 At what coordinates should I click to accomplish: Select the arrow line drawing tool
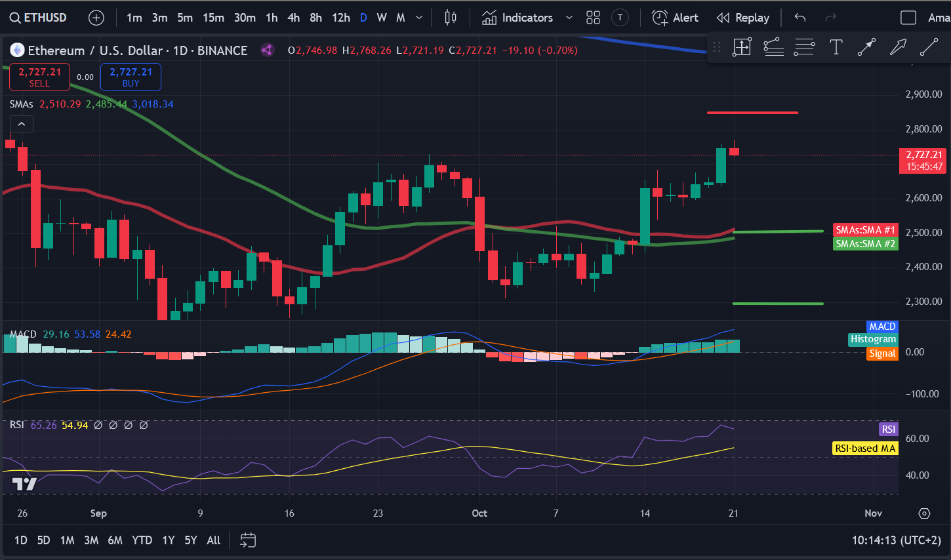click(866, 47)
